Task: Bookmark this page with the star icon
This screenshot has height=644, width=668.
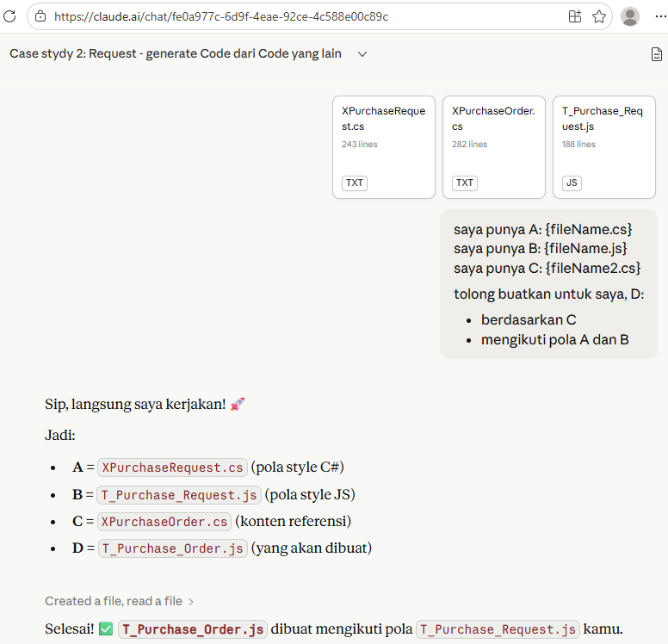Action: coord(599,16)
